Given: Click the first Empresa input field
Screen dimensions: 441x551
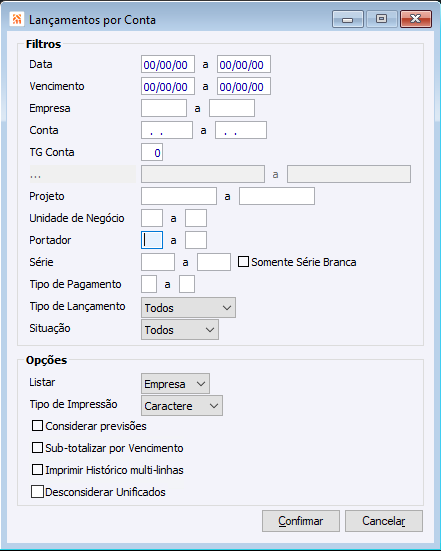Looking at the screenshot, I should click(164, 108).
